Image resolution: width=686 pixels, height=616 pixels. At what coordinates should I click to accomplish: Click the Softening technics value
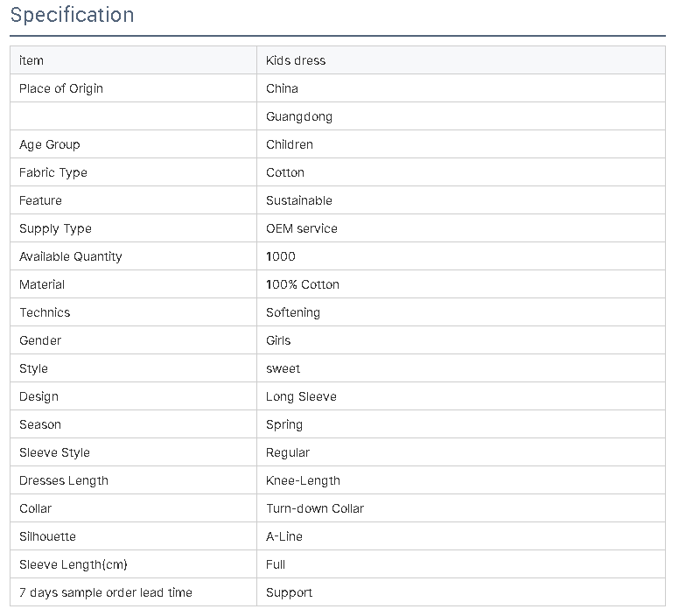click(x=293, y=313)
